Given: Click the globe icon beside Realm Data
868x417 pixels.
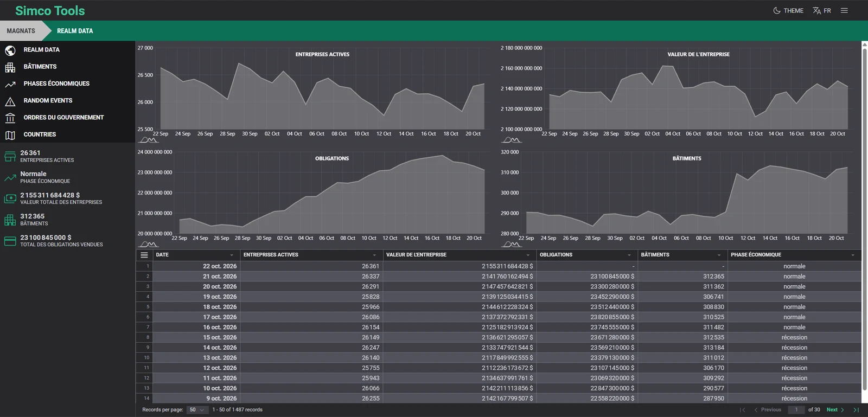Looking at the screenshot, I should click(10, 50).
